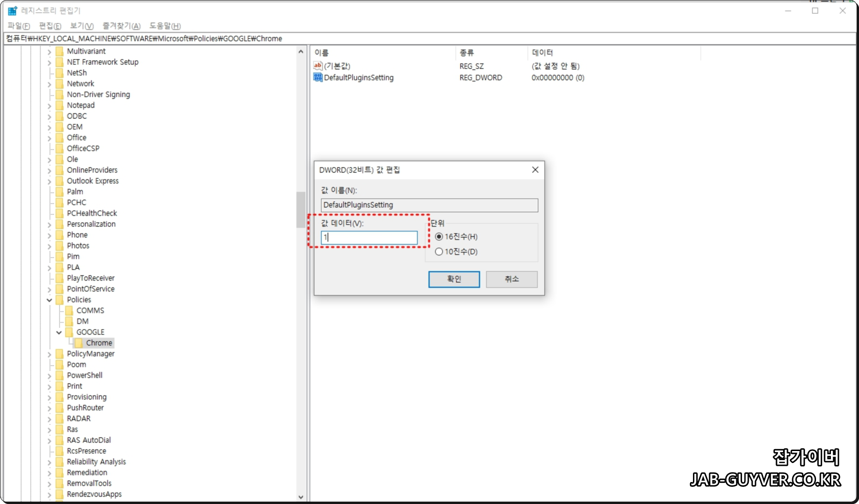Expand the ODBC tree node

[x=49, y=116]
